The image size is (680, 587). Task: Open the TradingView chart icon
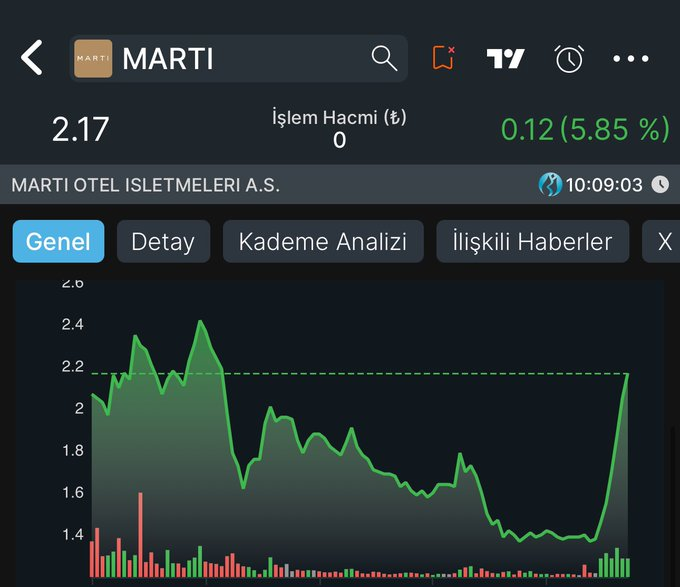(505, 58)
